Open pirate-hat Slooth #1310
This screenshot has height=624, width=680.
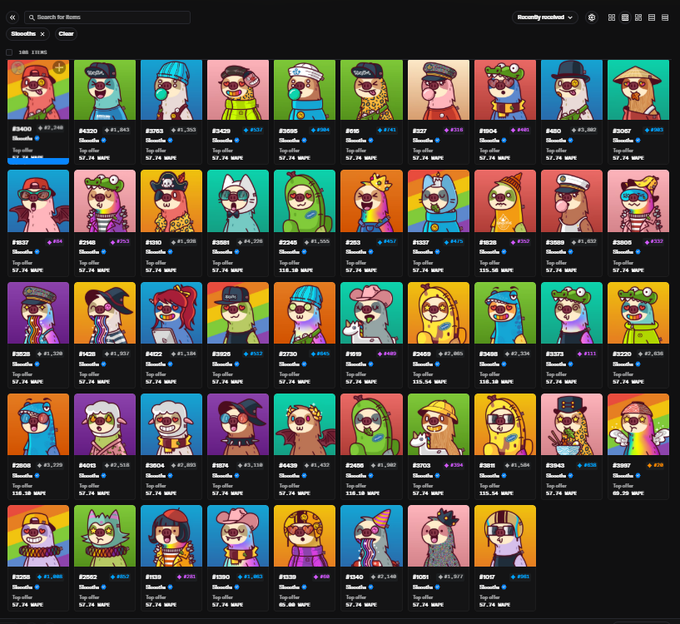(171, 201)
